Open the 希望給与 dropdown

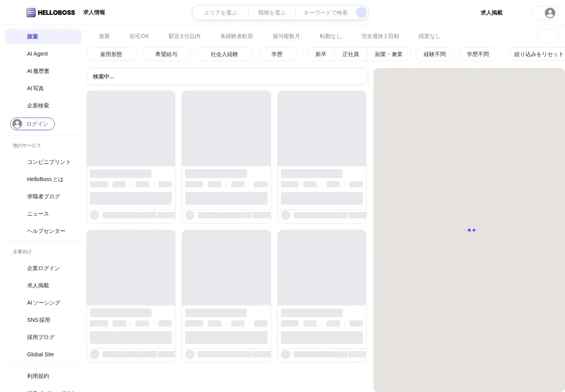click(167, 54)
